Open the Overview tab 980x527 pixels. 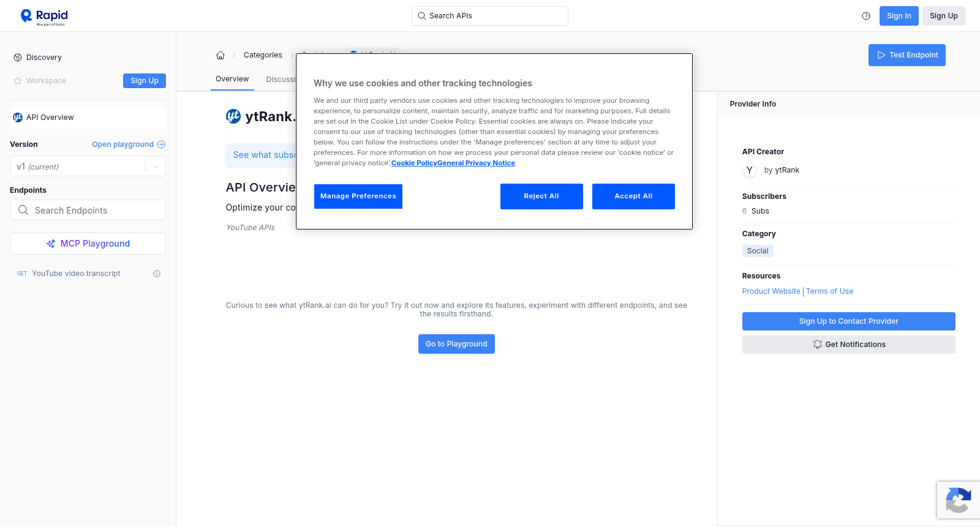coord(232,79)
